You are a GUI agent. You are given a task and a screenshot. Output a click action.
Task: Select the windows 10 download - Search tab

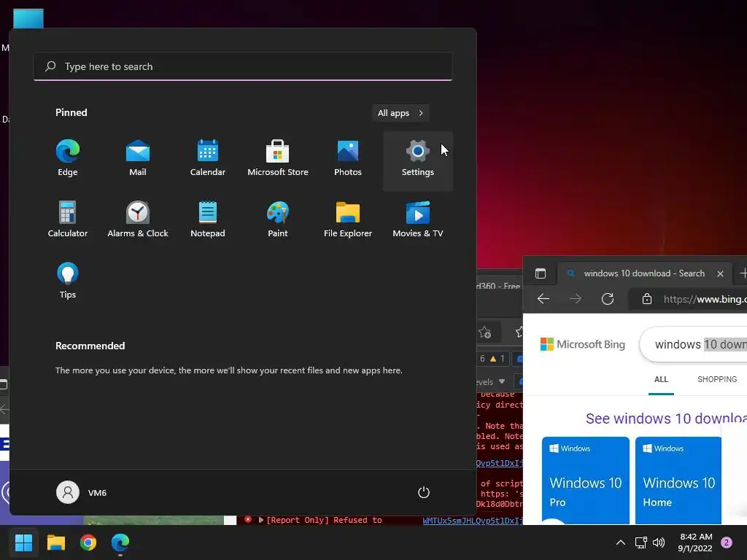(x=643, y=273)
